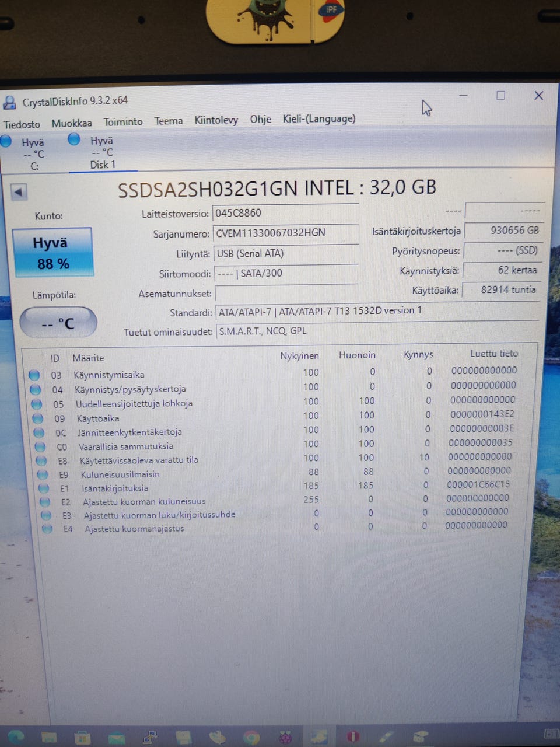Viewport: 560px width, 747px height.
Task: Click the status circle of row E8
Action: click(41, 460)
